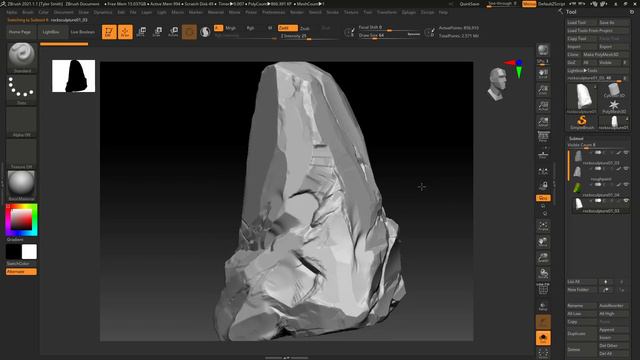
Task: Select the Scale transform icon
Action: (x=157, y=32)
